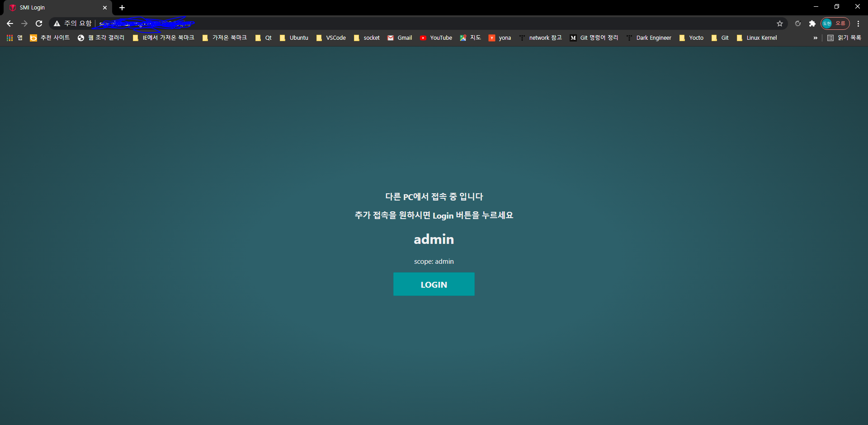Close the SMI Login tab
This screenshot has height=425, width=868.
(x=105, y=8)
